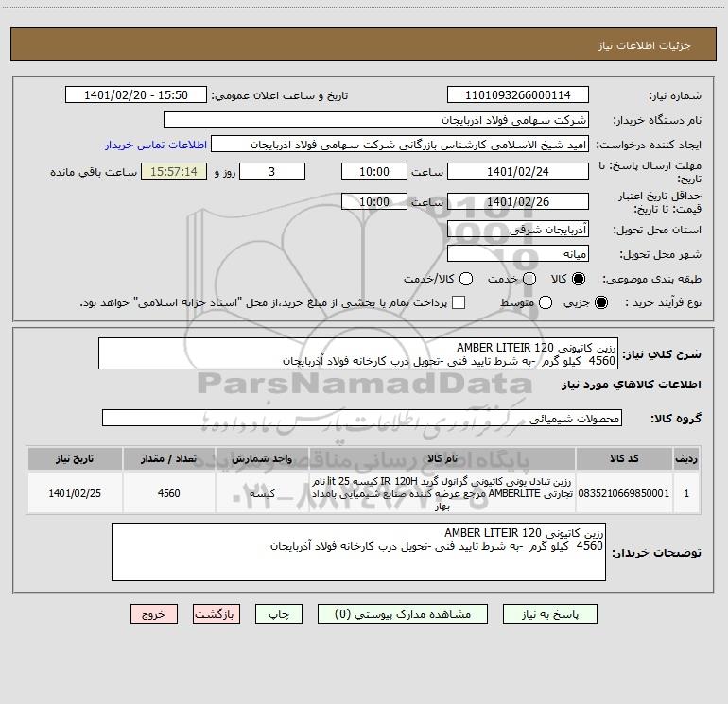Click the requester field امید شیخ الاسلامی

point(400,144)
